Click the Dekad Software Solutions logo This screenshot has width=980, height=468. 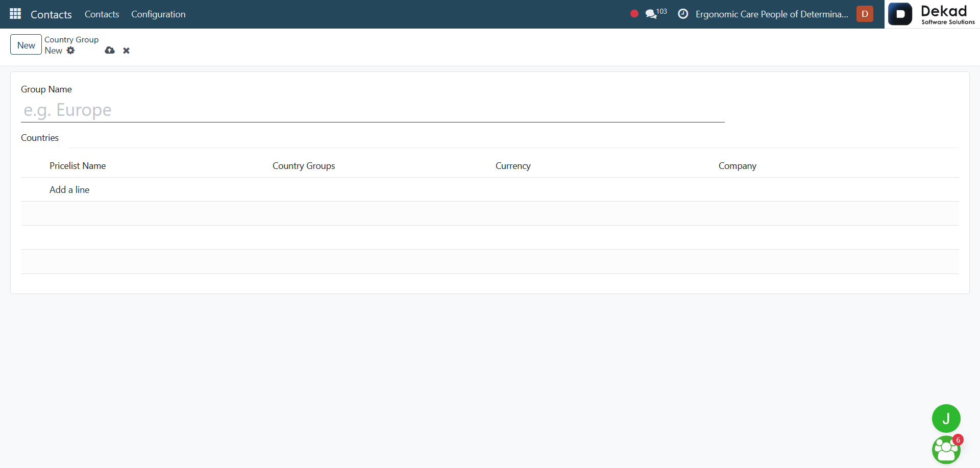pos(932,14)
